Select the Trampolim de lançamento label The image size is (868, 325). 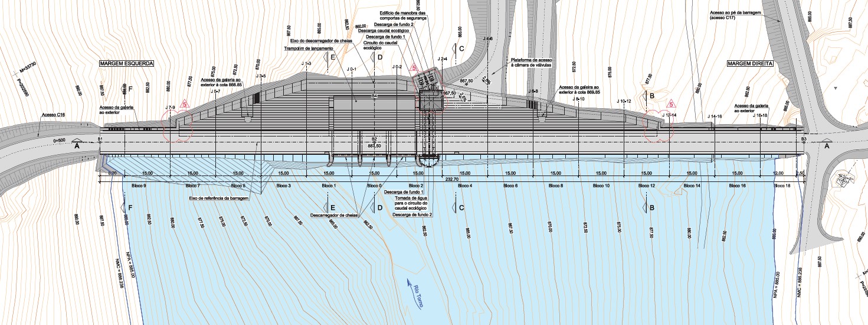point(310,48)
